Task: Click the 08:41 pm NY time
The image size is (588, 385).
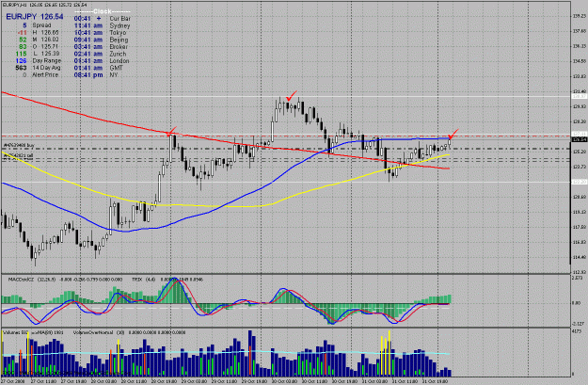Action: pyautogui.click(x=88, y=74)
